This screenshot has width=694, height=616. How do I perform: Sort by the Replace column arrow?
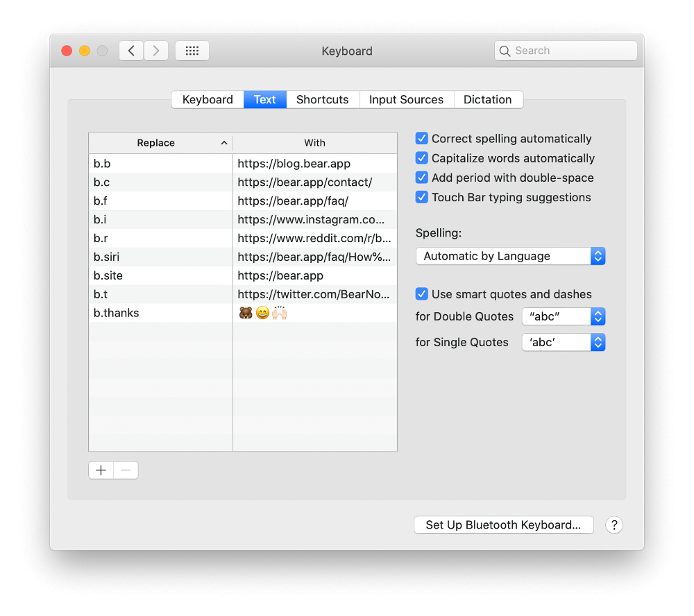pyautogui.click(x=223, y=143)
